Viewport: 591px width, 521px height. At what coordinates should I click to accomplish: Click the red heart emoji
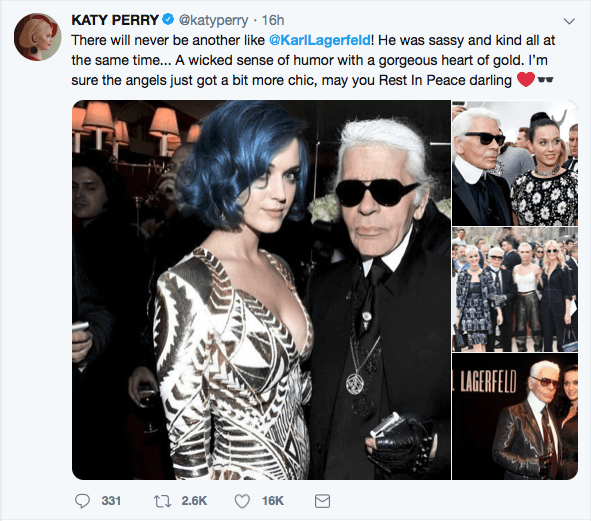526,80
